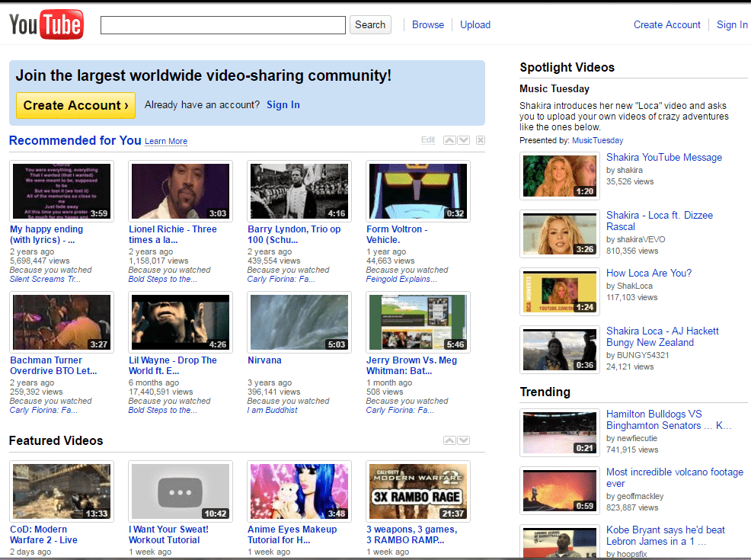The width and height of the screenshot is (751, 560).
Task: Move Featured Videos section up
Action: point(449,440)
